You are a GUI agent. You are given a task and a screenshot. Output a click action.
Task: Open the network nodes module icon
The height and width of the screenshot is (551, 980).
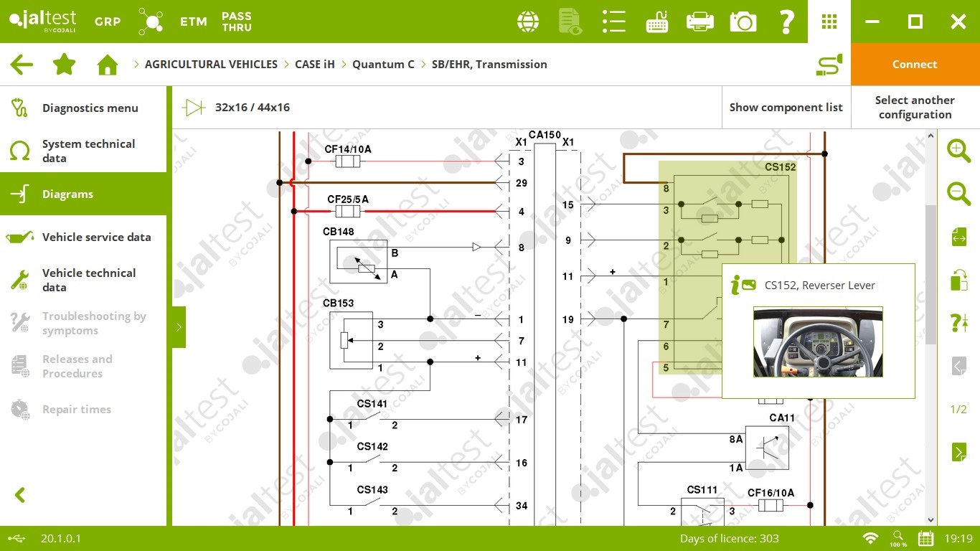[x=151, y=22]
